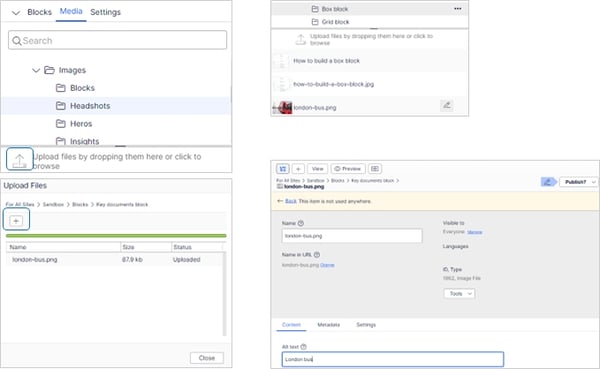
Task: Select the Images folder
Action: [72, 70]
